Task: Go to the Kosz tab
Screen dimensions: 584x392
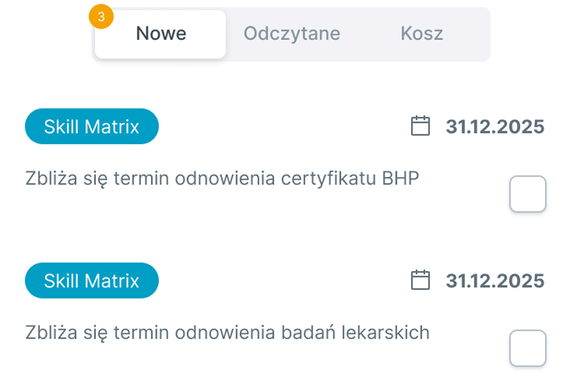Action: pos(422,34)
